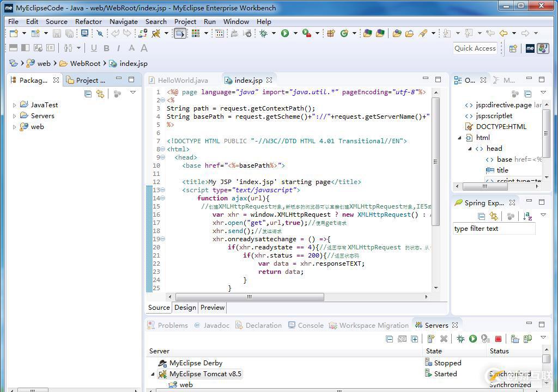Image resolution: width=558 pixels, height=392 pixels.
Task: Toggle Link with Editor in Spring Explorer
Action: coord(493,216)
